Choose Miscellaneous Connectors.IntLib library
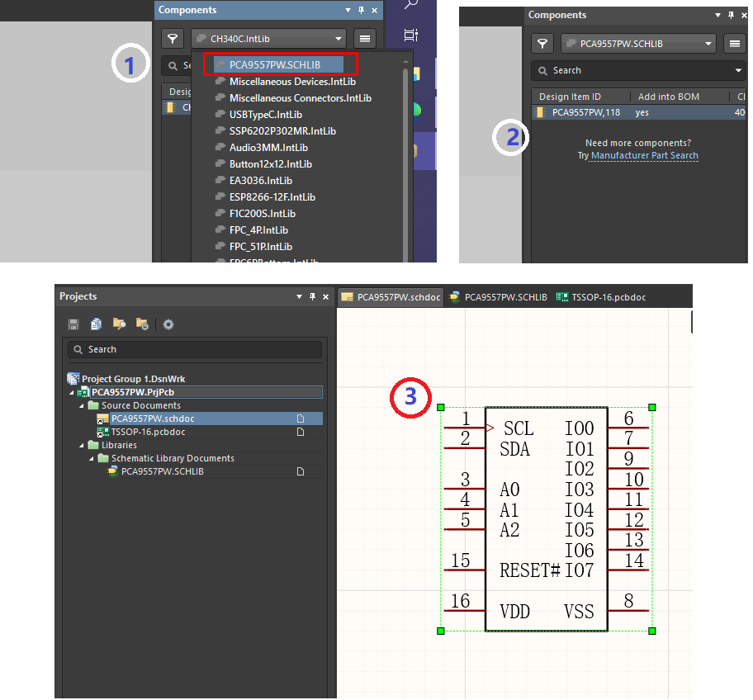753x700 pixels. tap(301, 98)
